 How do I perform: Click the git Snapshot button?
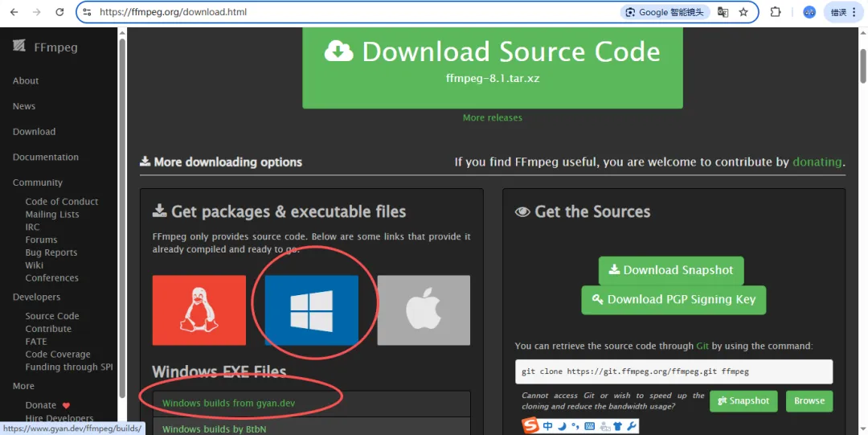point(743,401)
